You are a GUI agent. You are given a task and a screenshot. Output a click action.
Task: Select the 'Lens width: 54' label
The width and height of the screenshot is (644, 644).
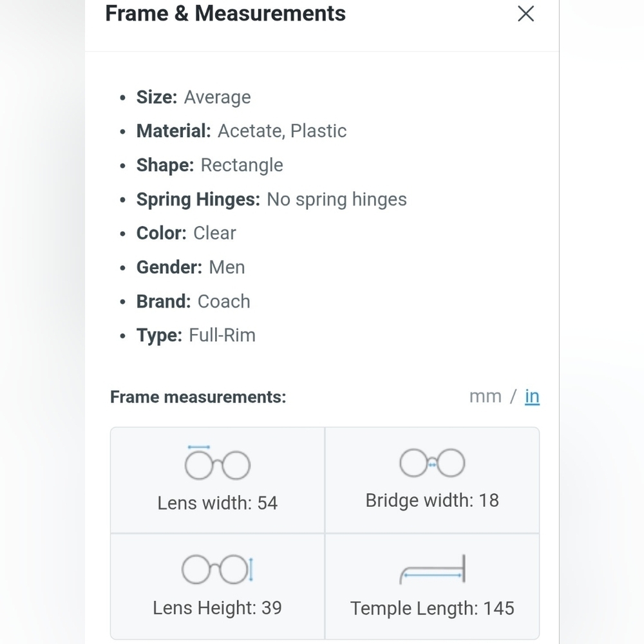(217, 503)
